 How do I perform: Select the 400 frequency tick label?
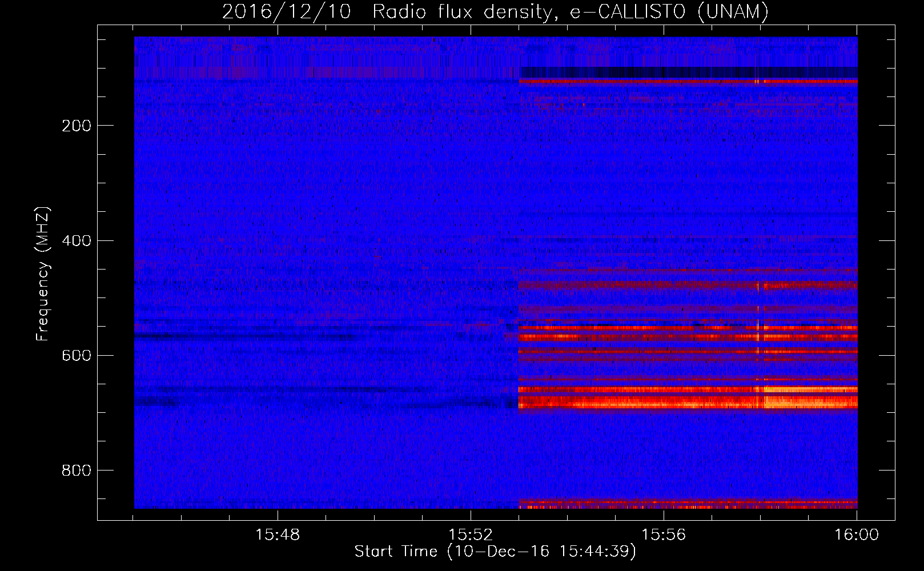point(76,240)
